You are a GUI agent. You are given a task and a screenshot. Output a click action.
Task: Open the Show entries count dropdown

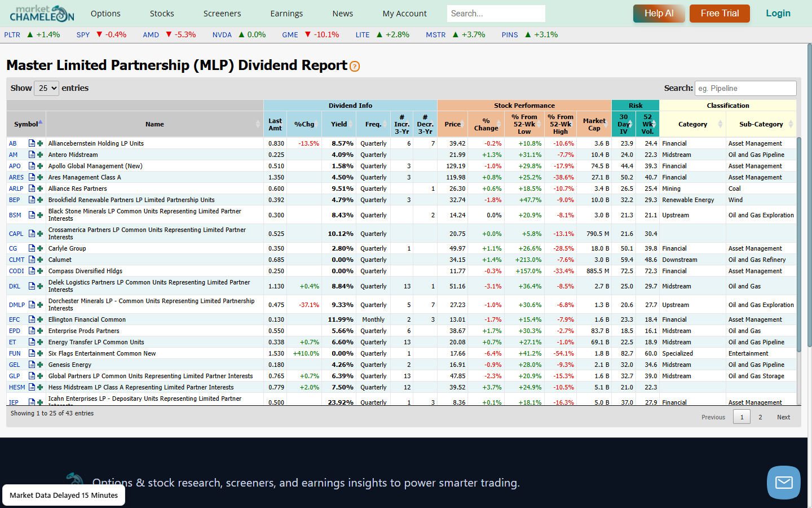point(46,88)
